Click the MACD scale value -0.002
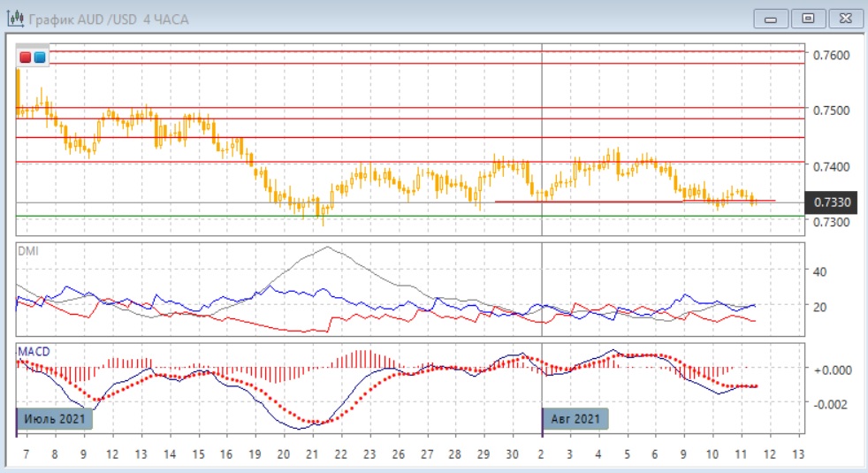The image size is (868, 473). click(829, 404)
